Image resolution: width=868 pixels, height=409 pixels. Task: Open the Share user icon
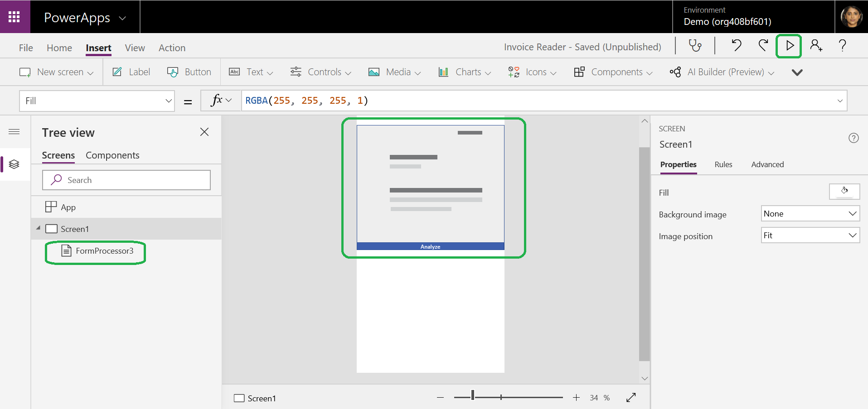(816, 46)
